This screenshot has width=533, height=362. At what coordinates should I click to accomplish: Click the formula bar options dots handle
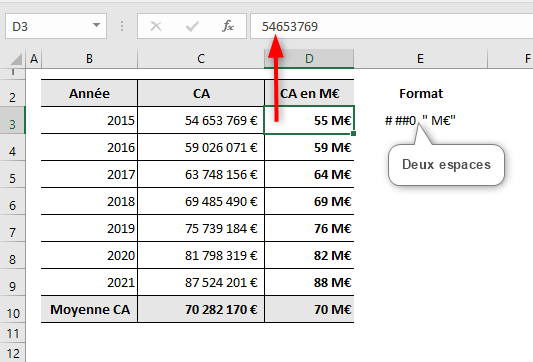pyautogui.click(x=122, y=26)
